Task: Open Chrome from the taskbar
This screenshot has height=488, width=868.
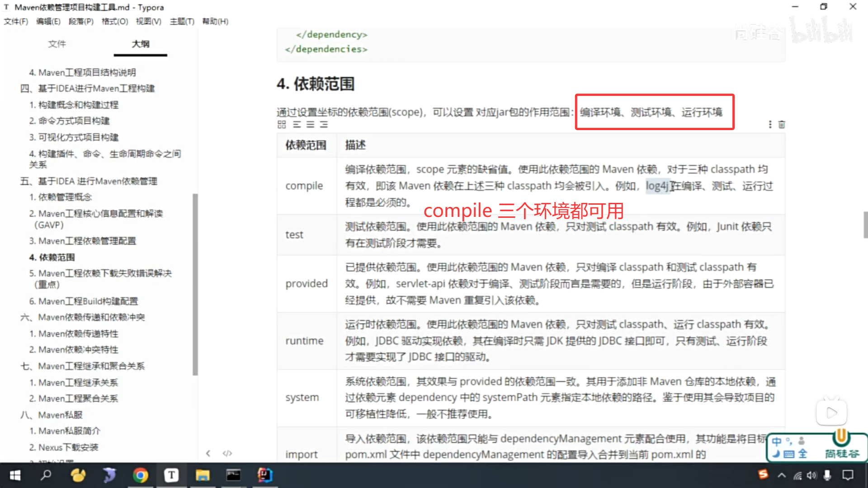Action: pos(141,475)
